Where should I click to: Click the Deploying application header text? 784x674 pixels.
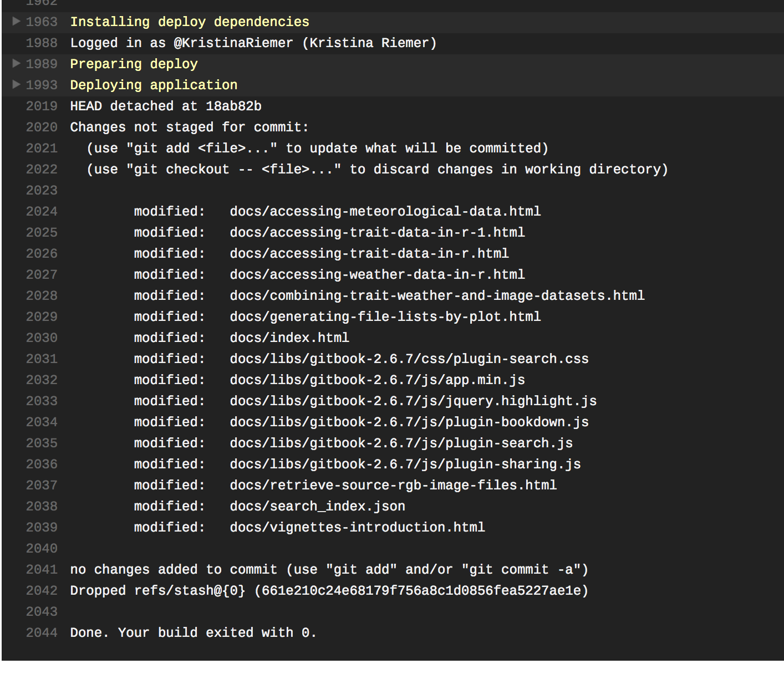coord(154,85)
